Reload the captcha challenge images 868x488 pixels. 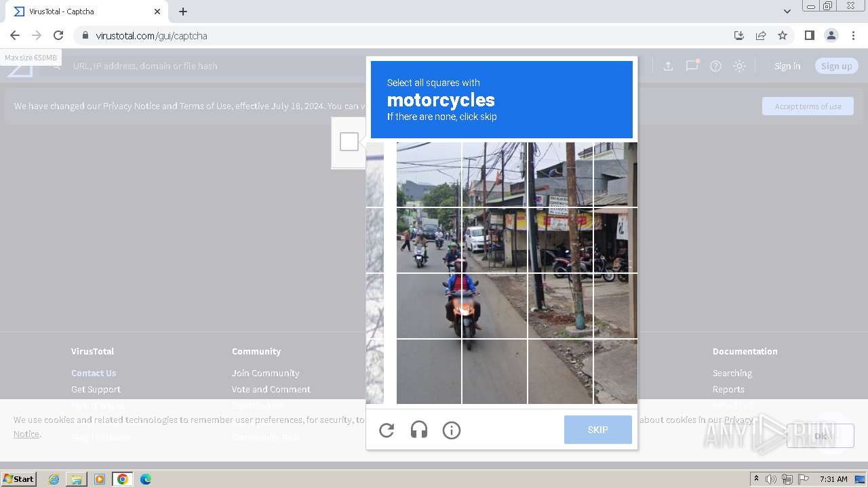point(387,430)
